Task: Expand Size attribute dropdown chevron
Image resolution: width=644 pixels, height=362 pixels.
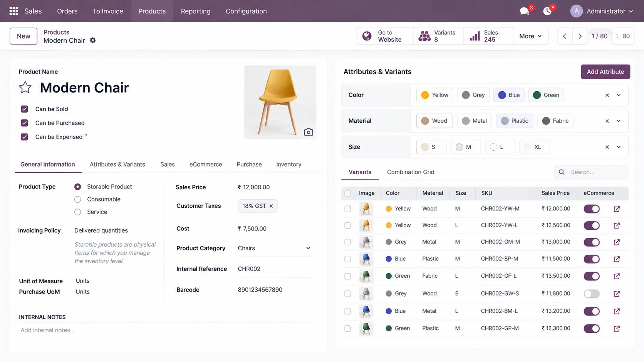Action: [x=619, y=147]
